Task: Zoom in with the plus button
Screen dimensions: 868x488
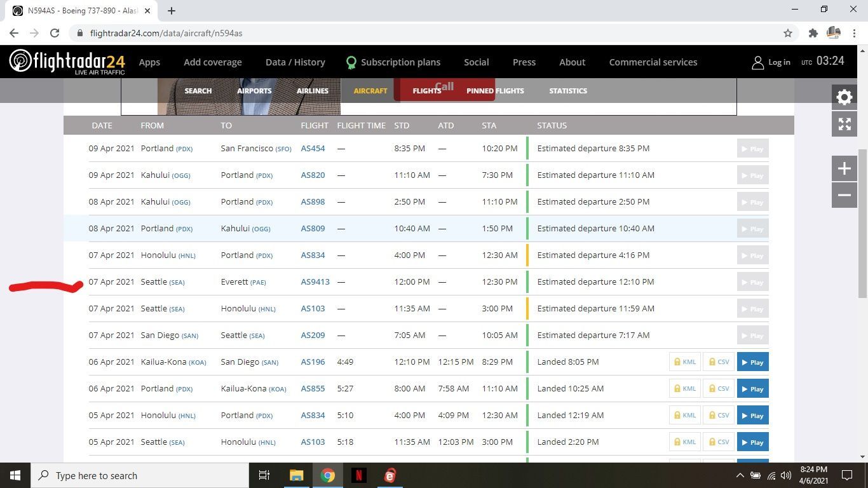Action: tap(844, 168)
